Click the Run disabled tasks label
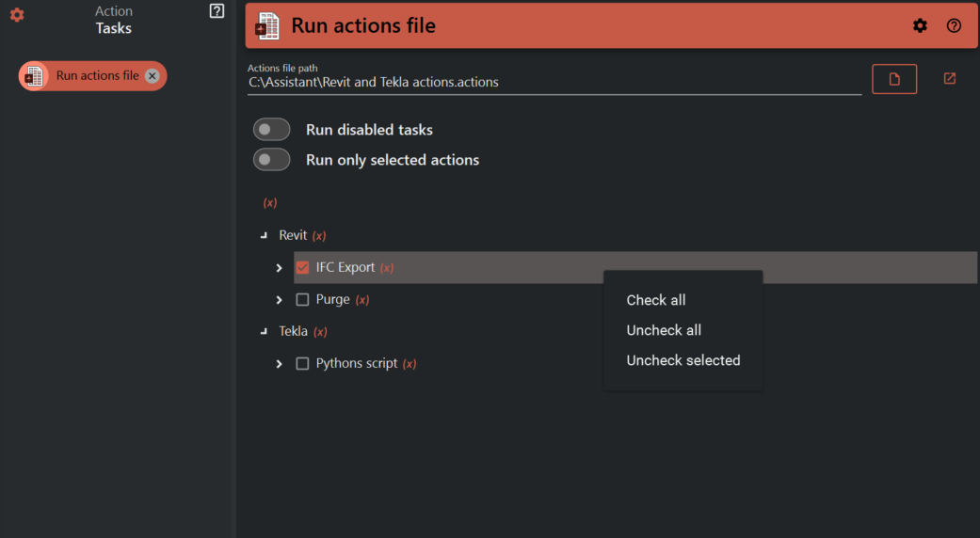Viewport: 980px width, 538px height. 369,130
